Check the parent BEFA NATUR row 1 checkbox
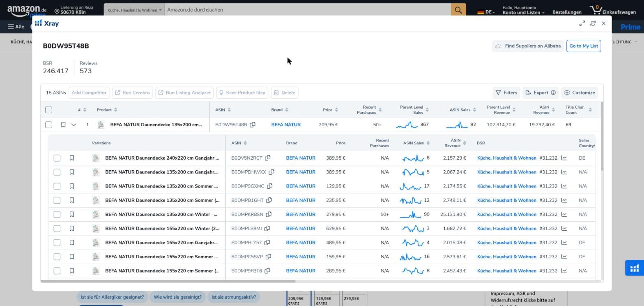Viewport: 644px width, 306px height. pyautogui.click(x=48, y=125)
